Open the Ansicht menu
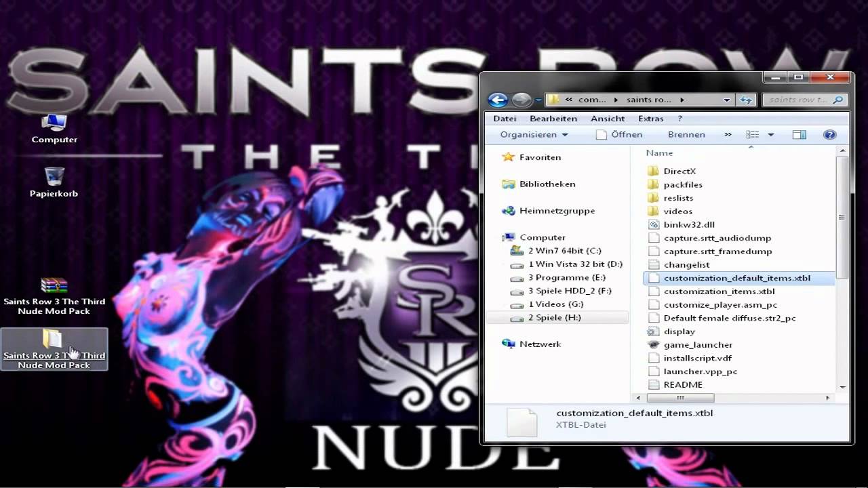The image size is (868, 488). (608, 119)
